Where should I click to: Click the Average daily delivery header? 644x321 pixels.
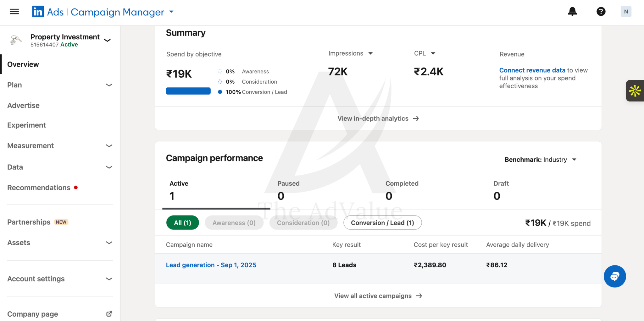point(518,245)
